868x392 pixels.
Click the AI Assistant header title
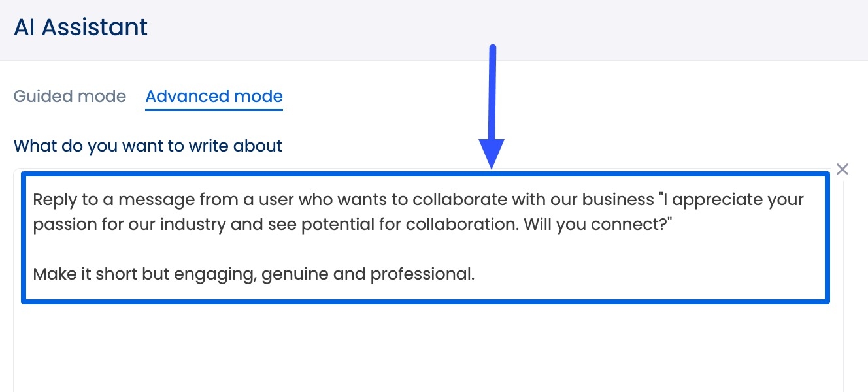(80, 27)
